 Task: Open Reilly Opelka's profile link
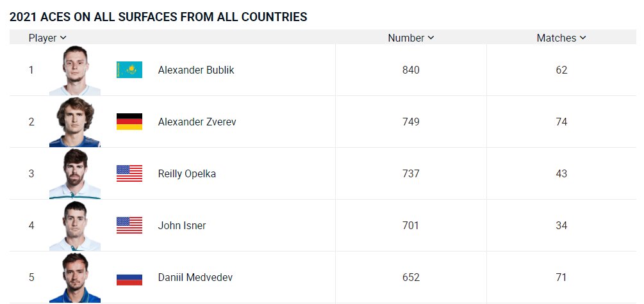click(x=187, y=174)
